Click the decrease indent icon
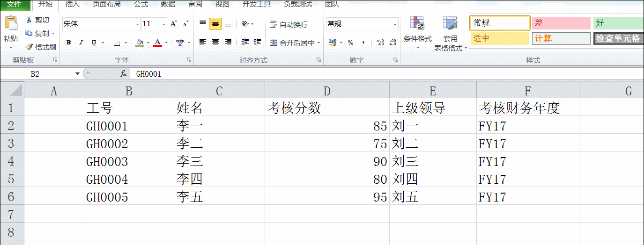This screenshot has height=245, width=644. pyautogui.click(x=245, y=42)
